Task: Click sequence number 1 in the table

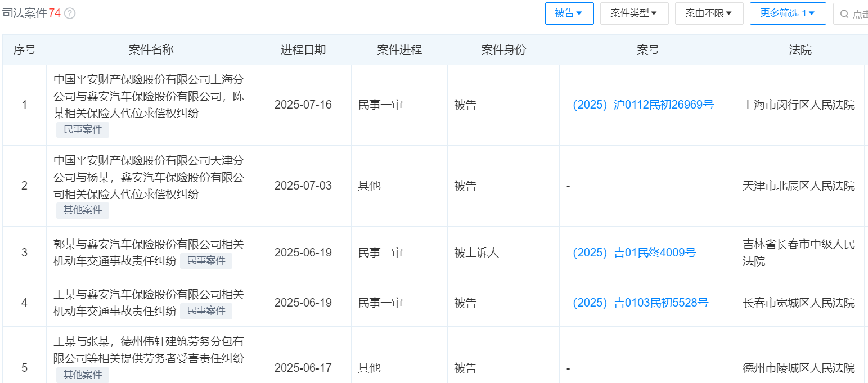Action: [x=24, y=105]
